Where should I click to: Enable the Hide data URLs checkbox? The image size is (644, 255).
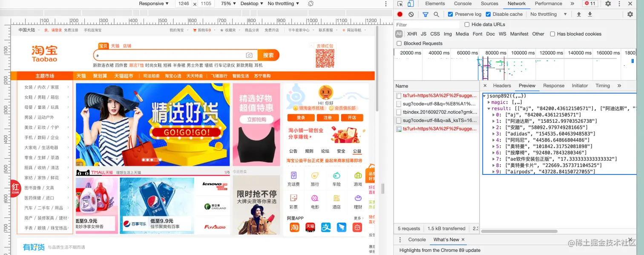click(467, 24)
